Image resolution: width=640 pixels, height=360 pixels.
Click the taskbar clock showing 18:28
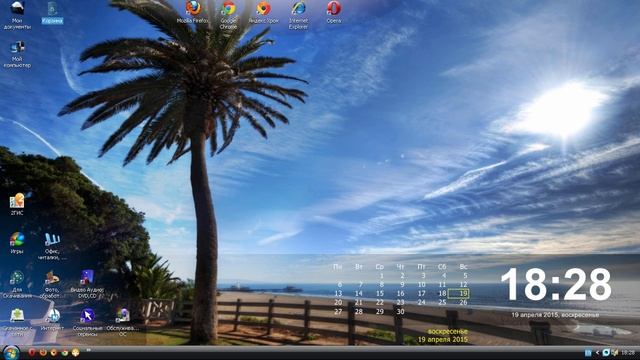click(x=628, y=353)
